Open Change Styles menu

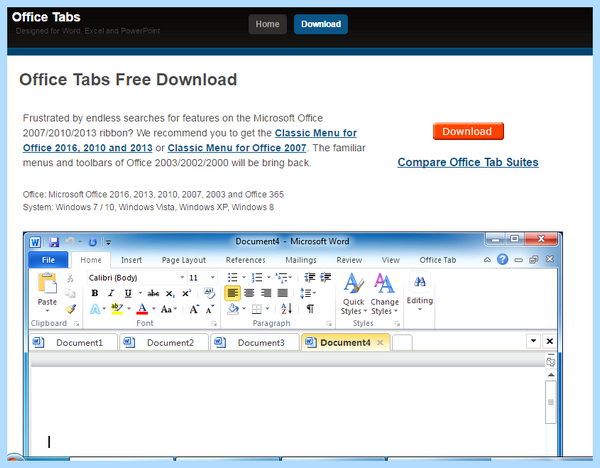pyautogui.click(x=384, y=293)
